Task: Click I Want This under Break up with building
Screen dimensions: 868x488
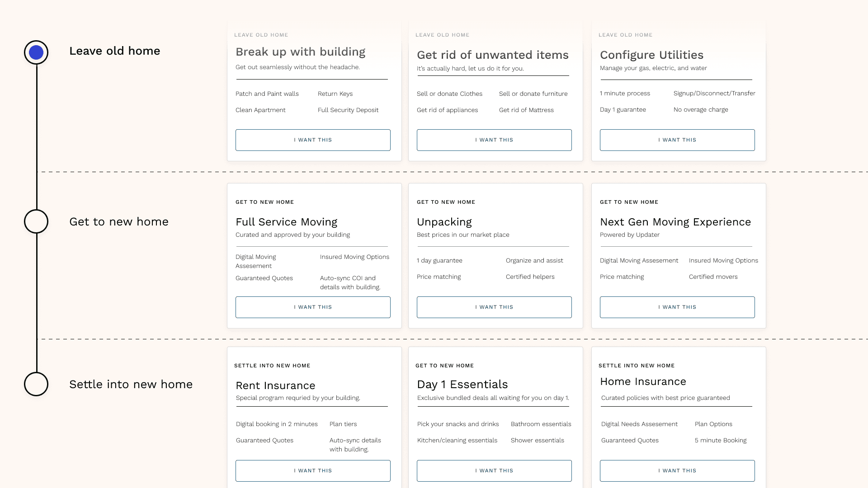Action: (313, 140)
